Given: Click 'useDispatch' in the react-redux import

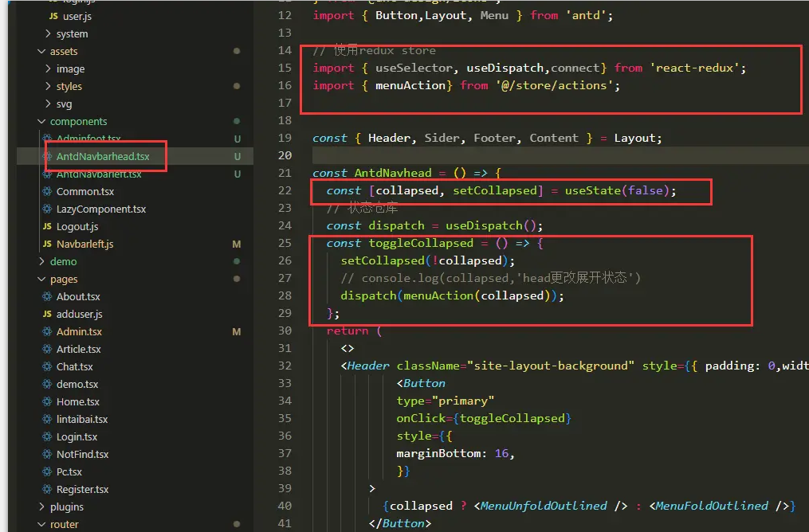Looking at the screenshot, I should click(x=505, y=68).
